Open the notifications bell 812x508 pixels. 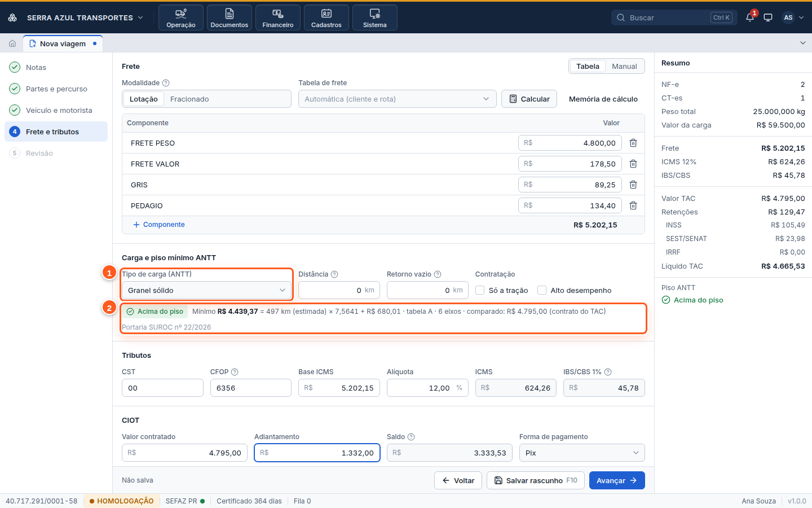pos(750,17)
